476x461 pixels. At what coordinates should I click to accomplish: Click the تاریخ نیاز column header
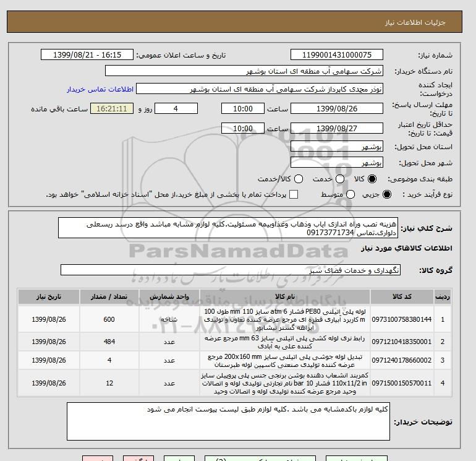pyautogui.click(x=49, y=296)
